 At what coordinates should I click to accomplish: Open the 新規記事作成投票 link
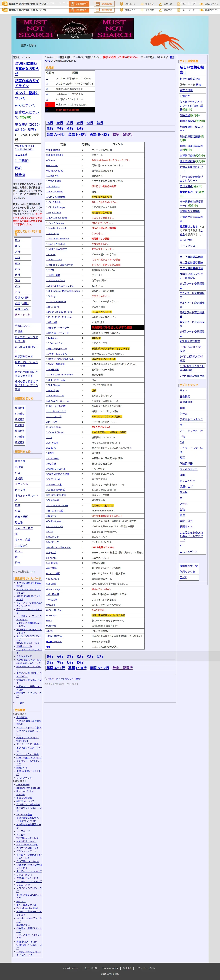click(x=190, y=79)
